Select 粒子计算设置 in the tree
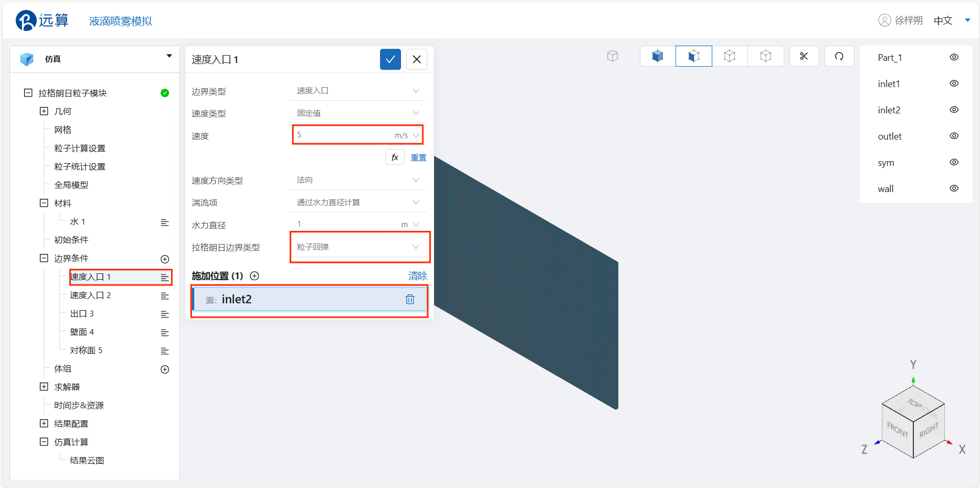The image size is (980, 488). coord(80,148)
